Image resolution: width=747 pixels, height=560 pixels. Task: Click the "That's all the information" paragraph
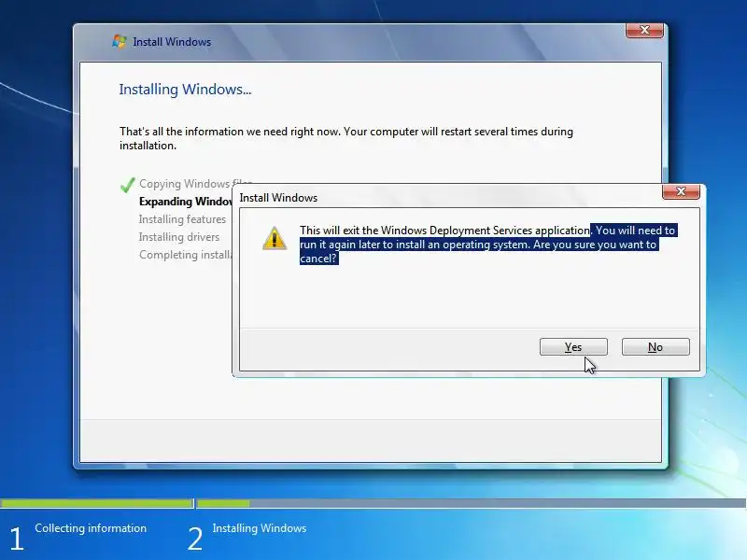(346, 138)
